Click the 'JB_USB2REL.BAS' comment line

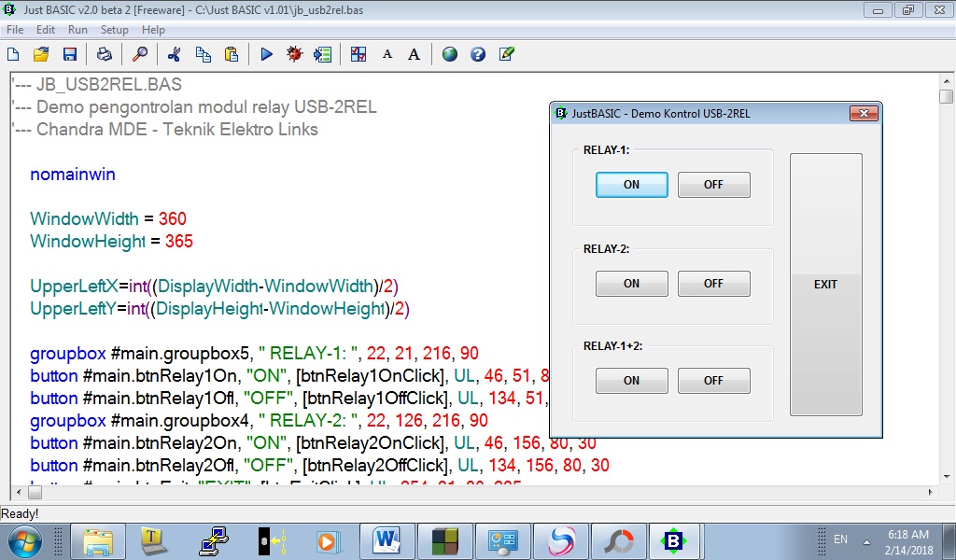97,84
